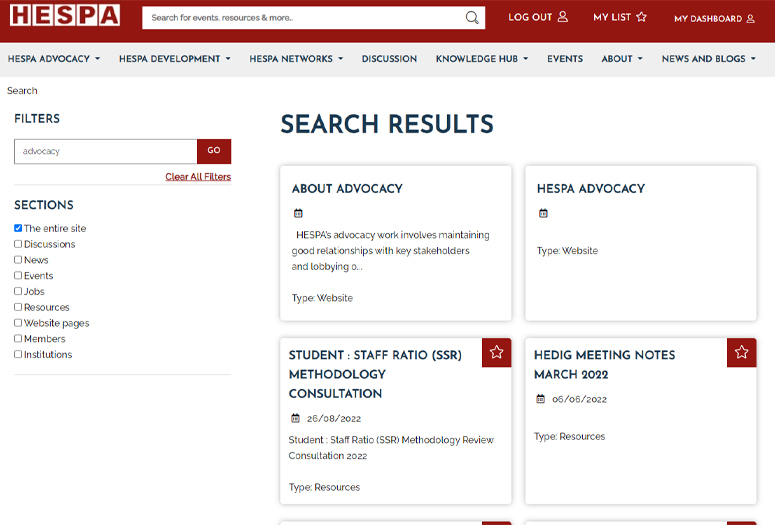Click the Log Out user icon
This screenshot has width=775, height=525.
tap(562, 17)
